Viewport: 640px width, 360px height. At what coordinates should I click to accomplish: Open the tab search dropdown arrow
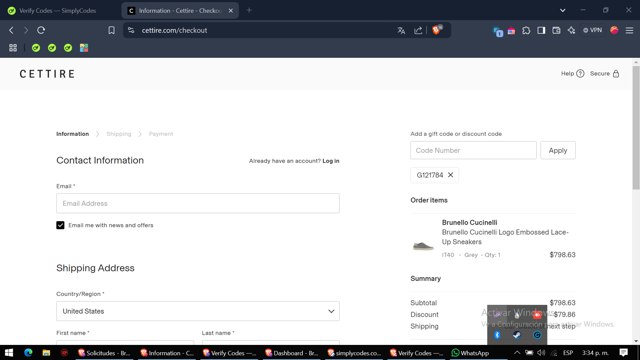pyautogui.click(x=562, y=10)
